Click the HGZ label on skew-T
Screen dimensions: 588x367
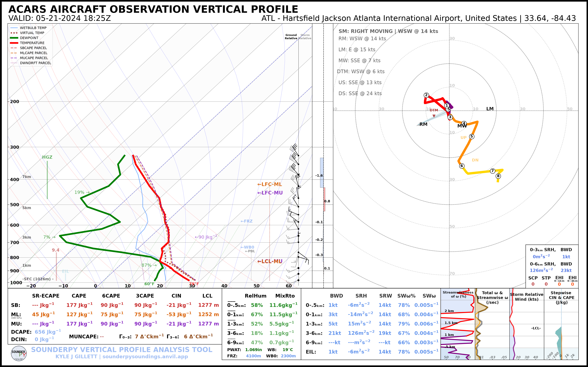pos(47,157)
